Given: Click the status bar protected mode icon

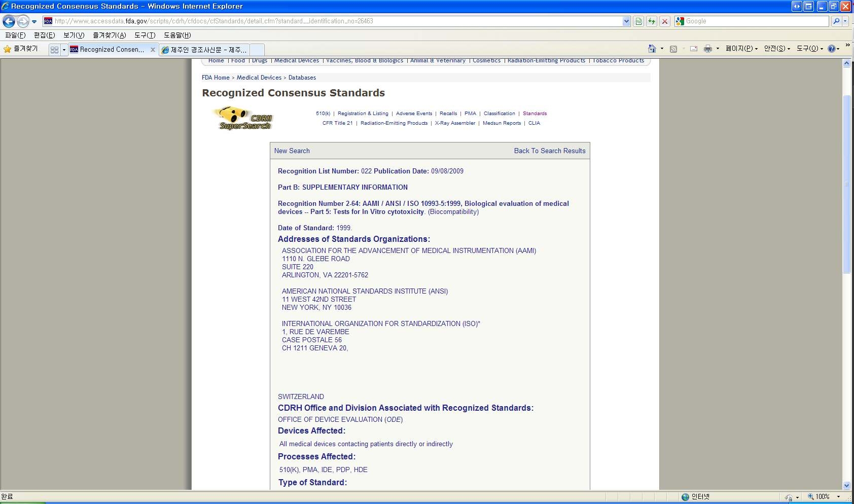Looking at the screenshot, I should pos(789,497).
